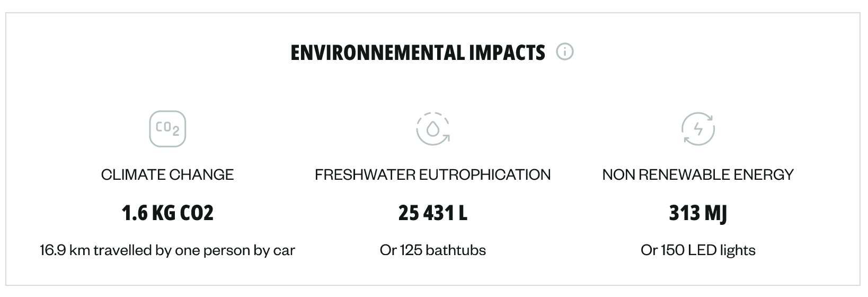
Task: Click the info icon beside Environnemental Impacts
Action: (x=565, y=52)
